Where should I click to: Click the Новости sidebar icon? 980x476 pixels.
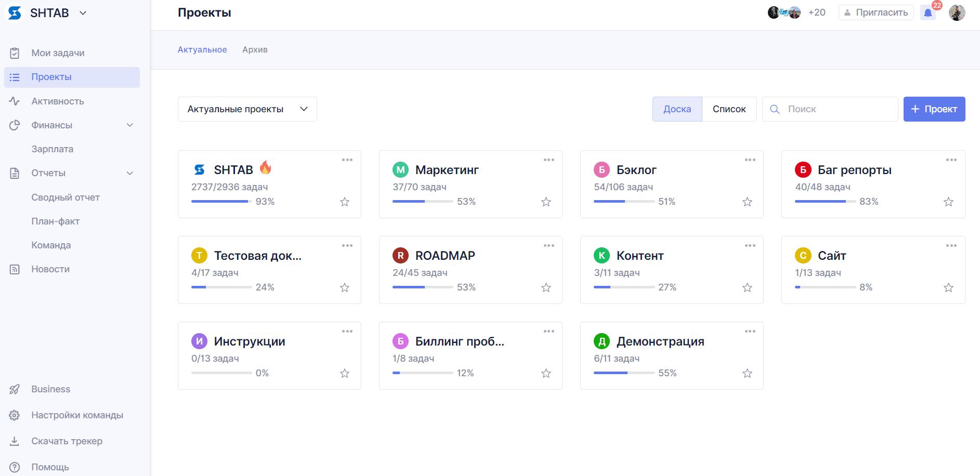15,269
